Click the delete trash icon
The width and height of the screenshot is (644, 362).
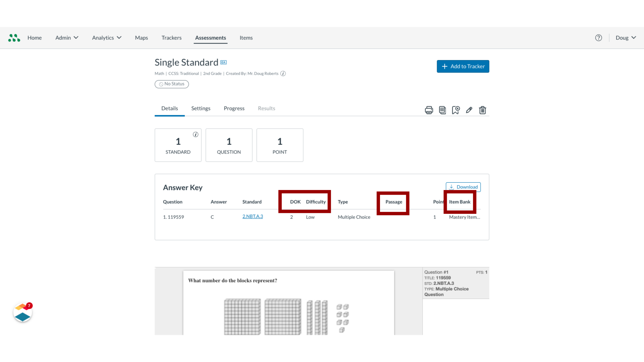(x=483, y=110)
